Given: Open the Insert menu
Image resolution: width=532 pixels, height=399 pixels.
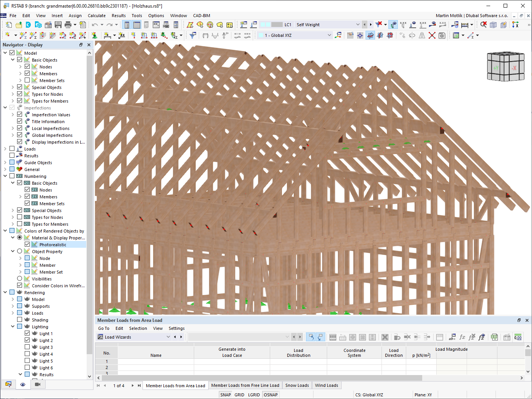Looking at the screenshot, I should pos(57,16).
